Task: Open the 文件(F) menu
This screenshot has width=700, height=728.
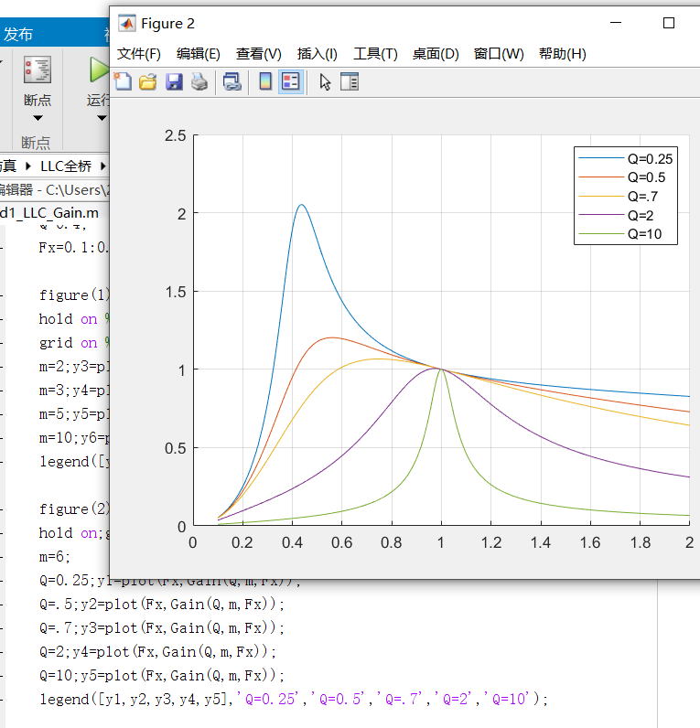Action: click(138, 54)
